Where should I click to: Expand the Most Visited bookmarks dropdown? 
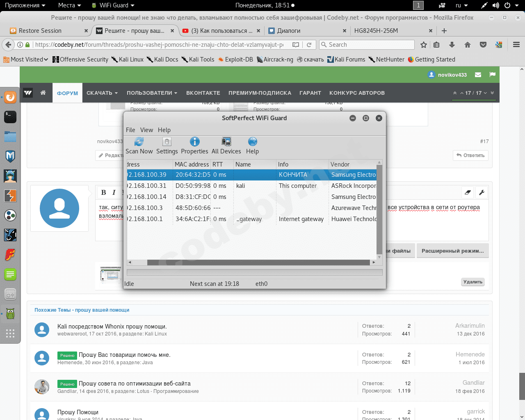(x=26, y=59)
